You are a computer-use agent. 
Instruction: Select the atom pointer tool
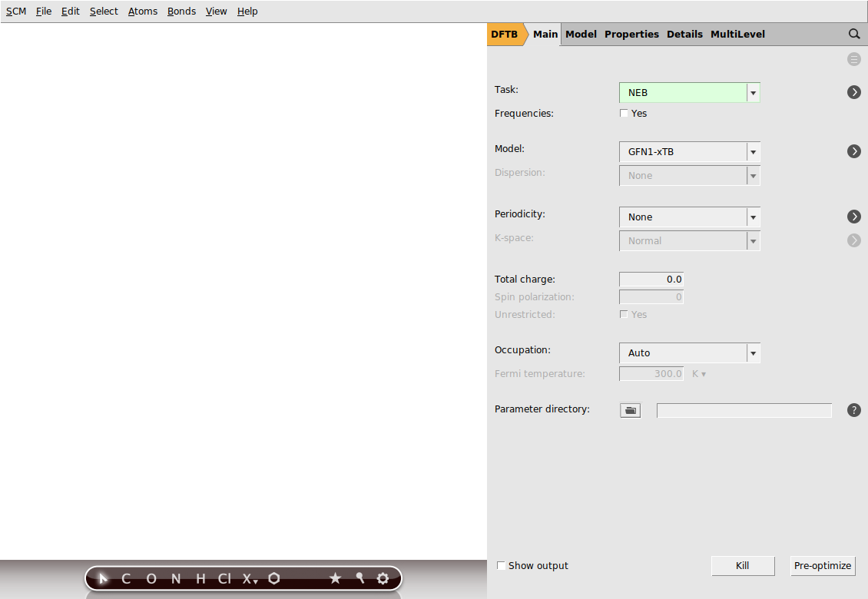(103, 578)
